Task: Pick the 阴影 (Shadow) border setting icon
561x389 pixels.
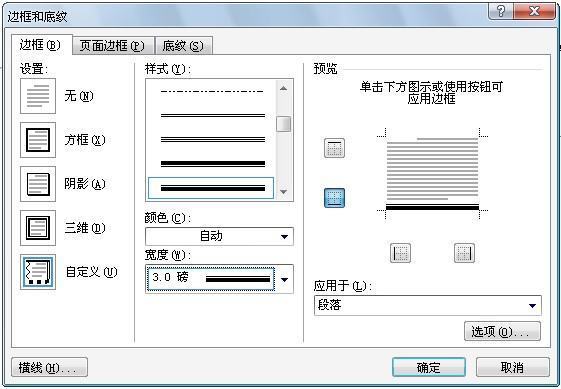Action: pyautogui.click(x=38, y=184)
